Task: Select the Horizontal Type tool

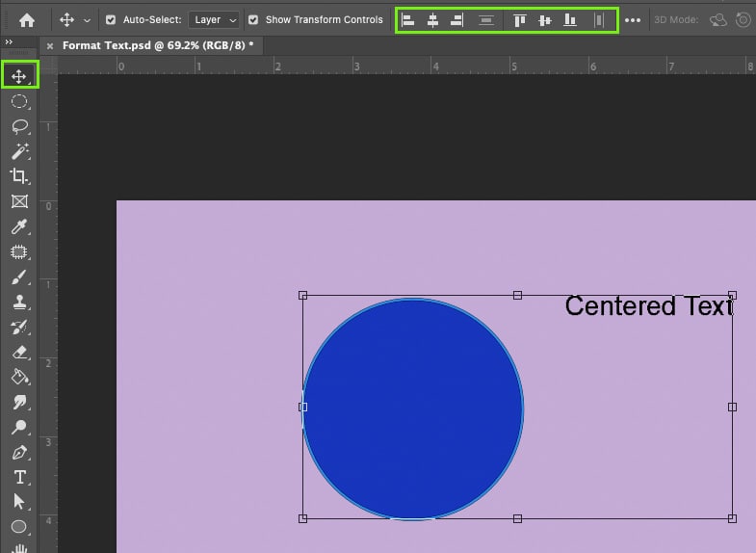Action: 18,477
